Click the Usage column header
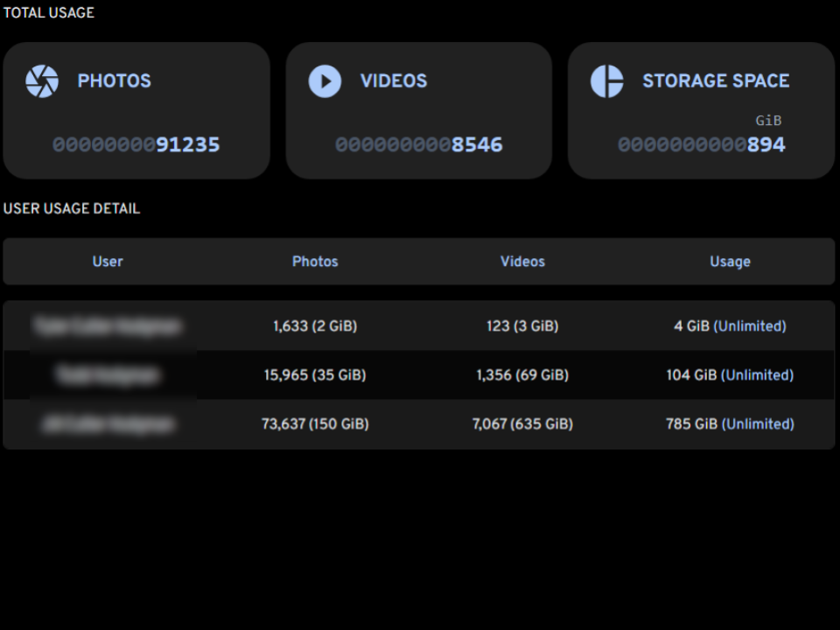The width and height of the screenshot is (840, 630). tap(730, 262)
